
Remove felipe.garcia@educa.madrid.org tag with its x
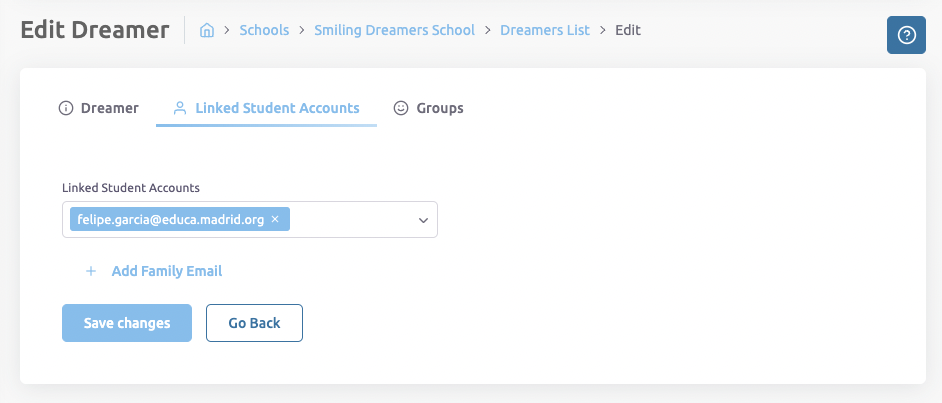[x=275, y=219]
